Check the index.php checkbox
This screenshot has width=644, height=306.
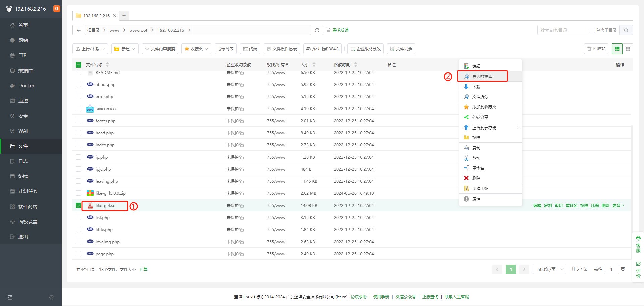point(78,145)
